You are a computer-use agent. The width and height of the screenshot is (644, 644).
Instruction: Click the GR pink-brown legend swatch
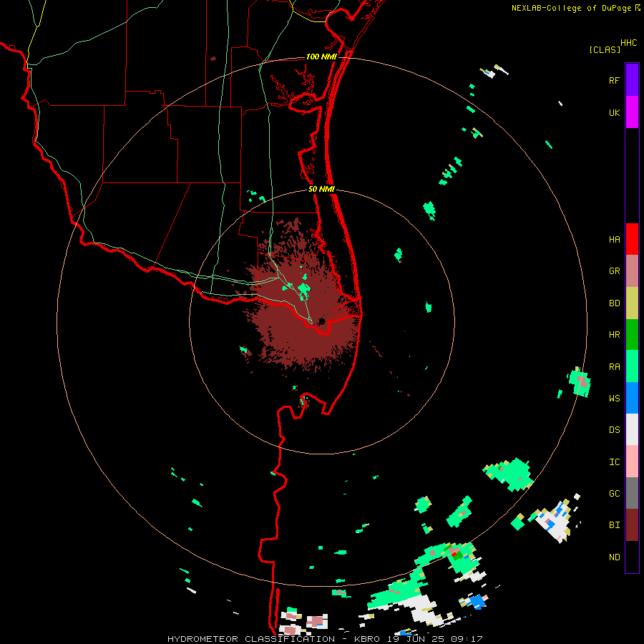[632, 271]
